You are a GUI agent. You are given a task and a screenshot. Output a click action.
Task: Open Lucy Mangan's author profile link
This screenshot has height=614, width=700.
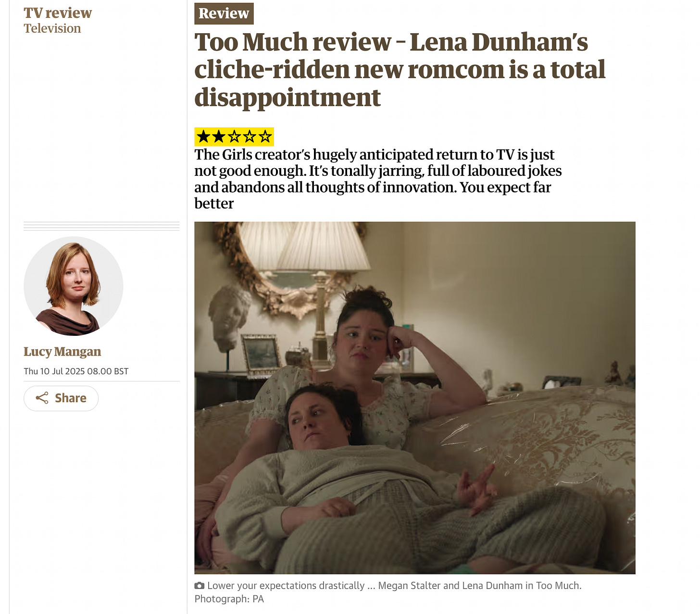tap(62, 352)
